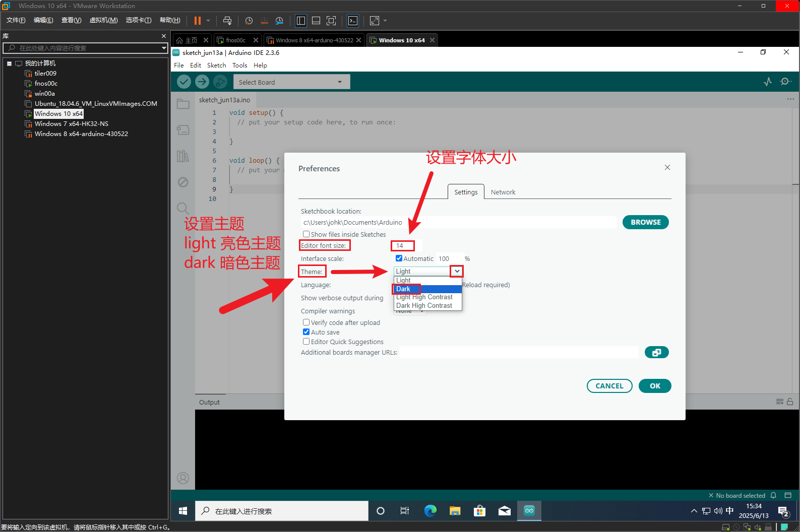The image size is (800, 532).
Task: Take a VM snapshot via the clock icon
Action: (249, 21)
